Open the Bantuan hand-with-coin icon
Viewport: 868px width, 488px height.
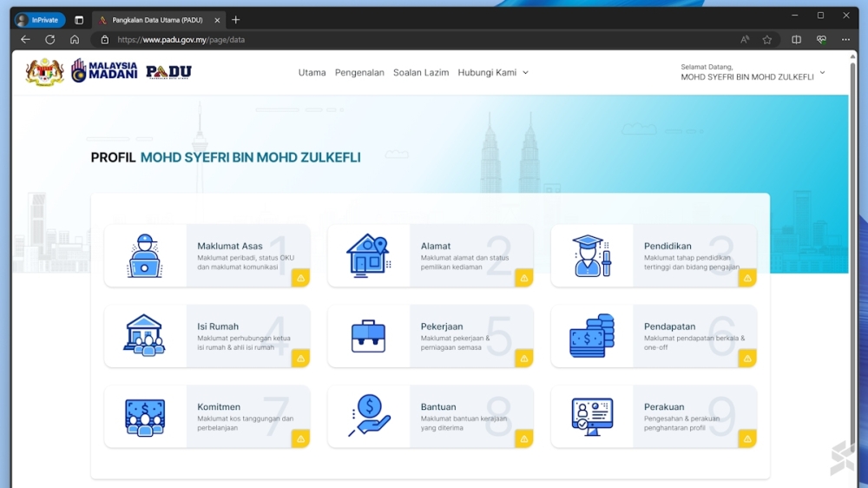pos(368,417)
